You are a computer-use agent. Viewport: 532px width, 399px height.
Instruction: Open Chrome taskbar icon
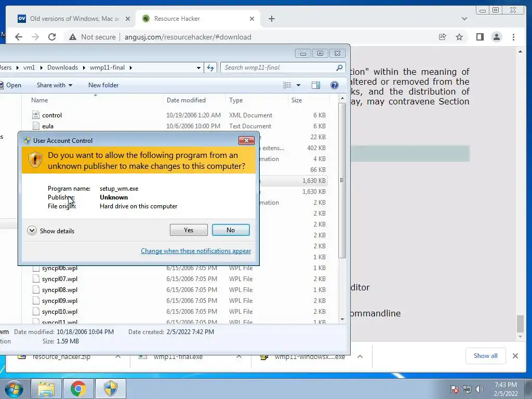point(78,389)
